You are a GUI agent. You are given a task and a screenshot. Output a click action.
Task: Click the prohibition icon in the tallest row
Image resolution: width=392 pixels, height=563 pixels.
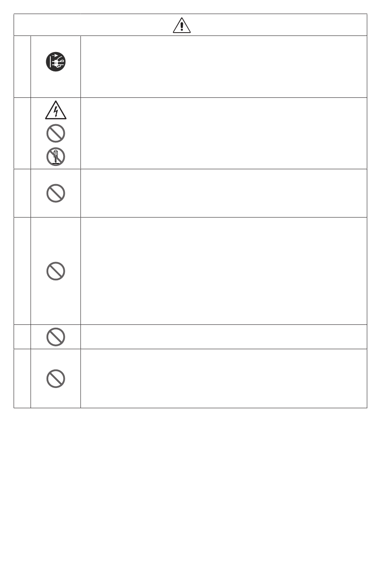coord(56,271)
